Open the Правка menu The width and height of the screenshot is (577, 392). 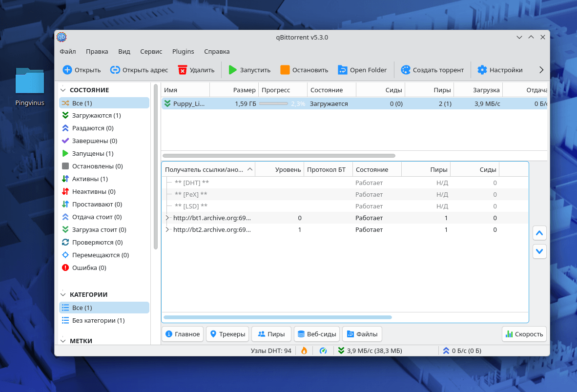[97, 52]
